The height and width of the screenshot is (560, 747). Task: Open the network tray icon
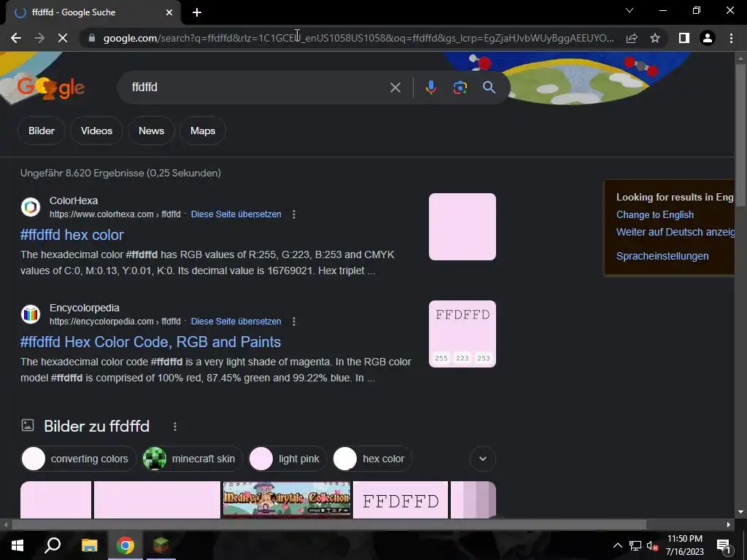[635, 545]
